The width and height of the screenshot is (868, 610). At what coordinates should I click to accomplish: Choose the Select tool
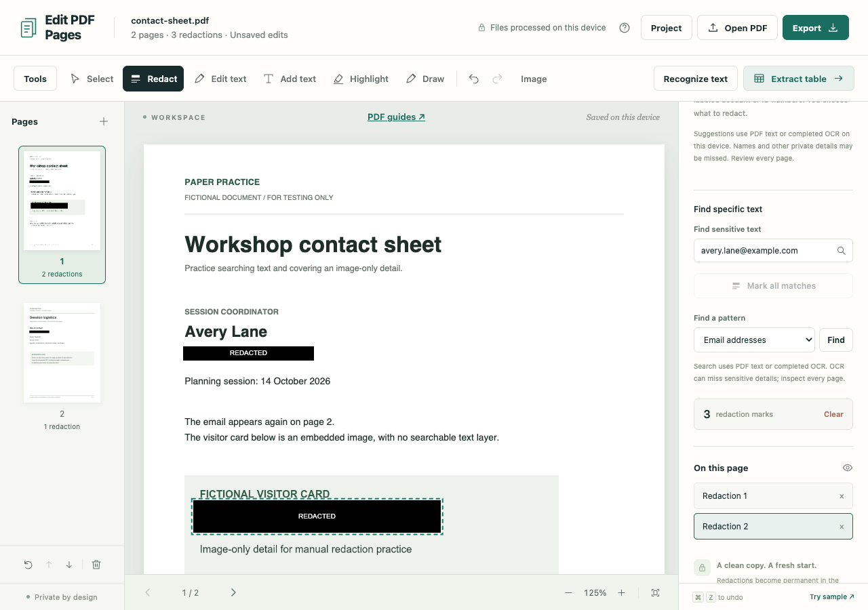pyautogui.click(x=92, y=79)
